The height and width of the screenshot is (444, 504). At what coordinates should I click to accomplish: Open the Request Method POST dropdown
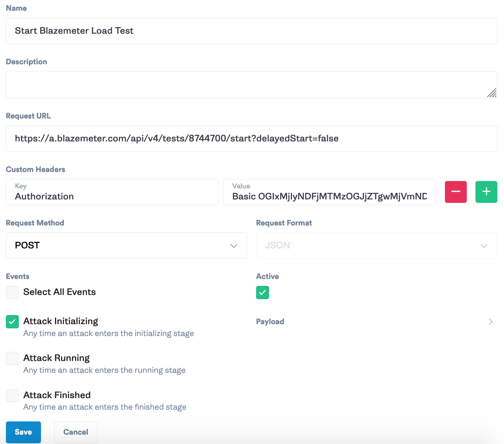click(127, 245)
